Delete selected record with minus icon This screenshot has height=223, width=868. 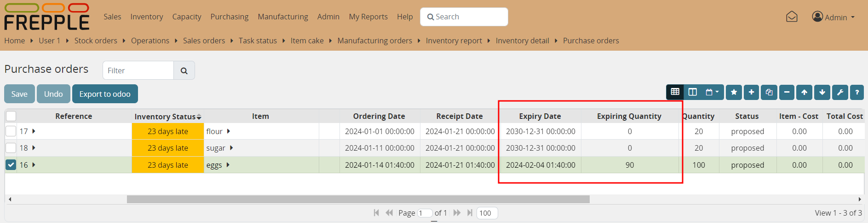787,92
